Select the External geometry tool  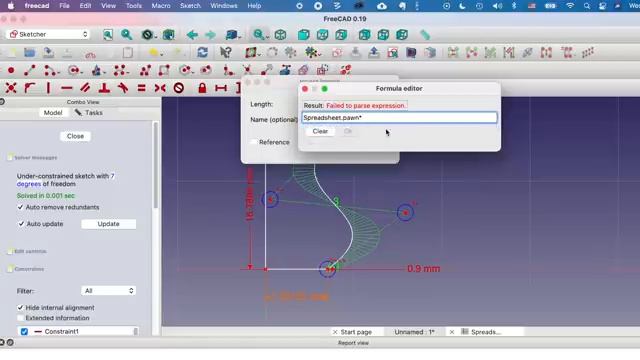tap(285, 70)
